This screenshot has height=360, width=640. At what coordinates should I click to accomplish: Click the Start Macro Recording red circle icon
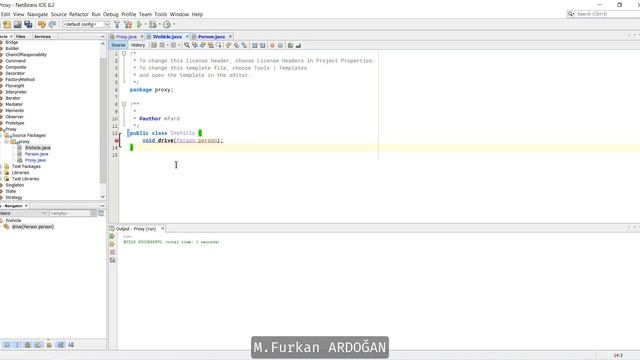coord(272,45)
